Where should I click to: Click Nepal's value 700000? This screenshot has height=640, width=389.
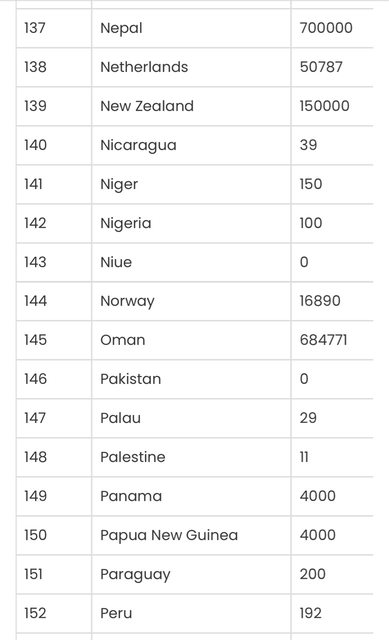click(x=326, y=28)
